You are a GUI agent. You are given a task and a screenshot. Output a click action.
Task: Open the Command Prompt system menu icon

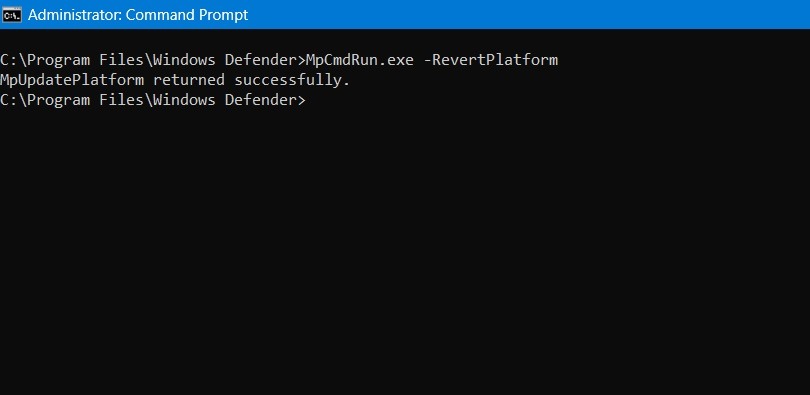pos(12,15)
